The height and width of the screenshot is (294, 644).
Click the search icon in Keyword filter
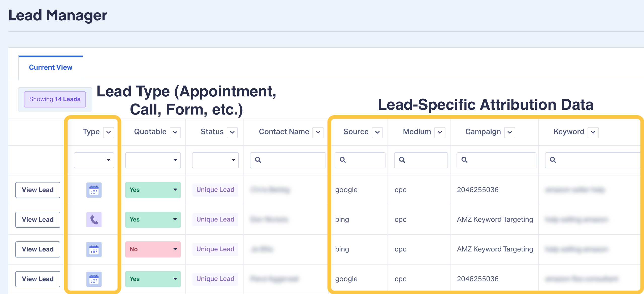553,160
